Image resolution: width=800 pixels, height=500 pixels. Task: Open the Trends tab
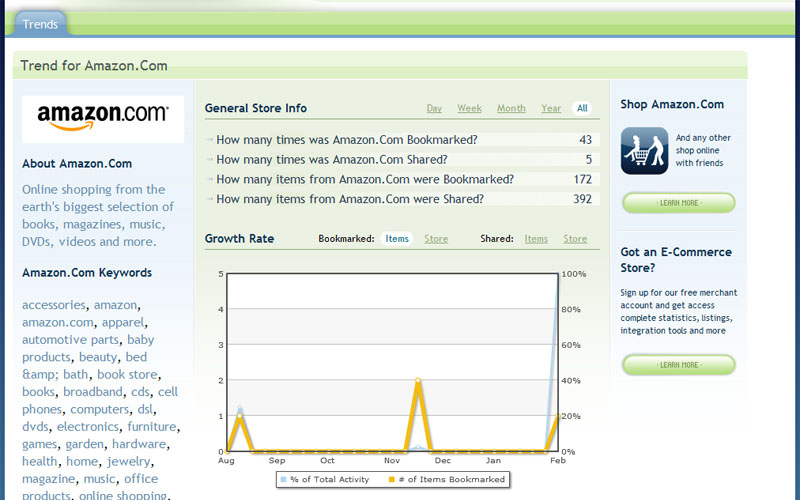click(40, 24)
